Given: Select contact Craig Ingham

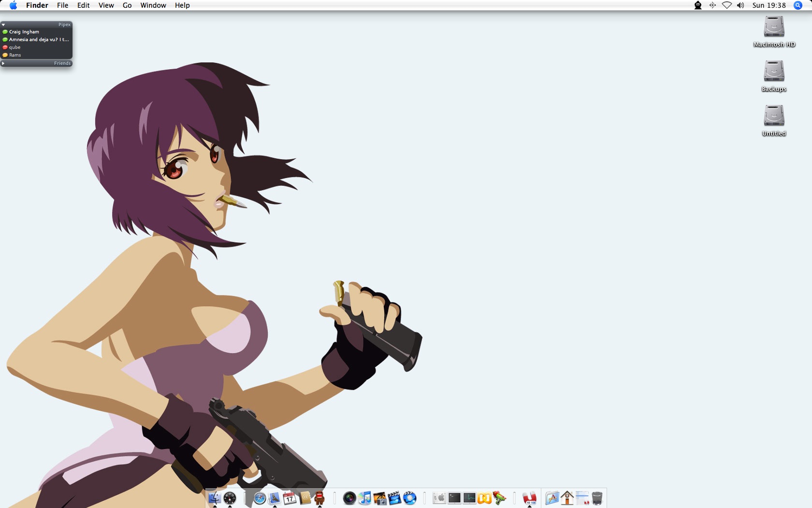Looking at the screenshot, I should [x=36, y=32].
